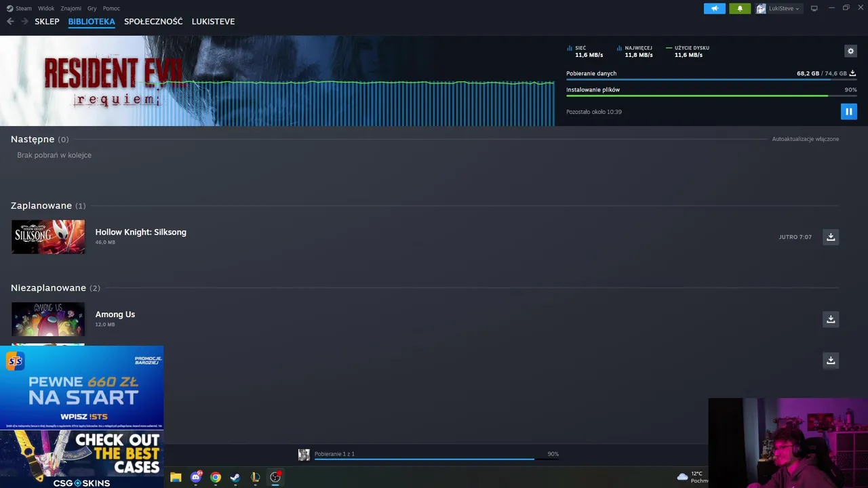Click the Zaplanowane (1) section heading
This screenshot has width=868, height=488.
click(48, 205)
